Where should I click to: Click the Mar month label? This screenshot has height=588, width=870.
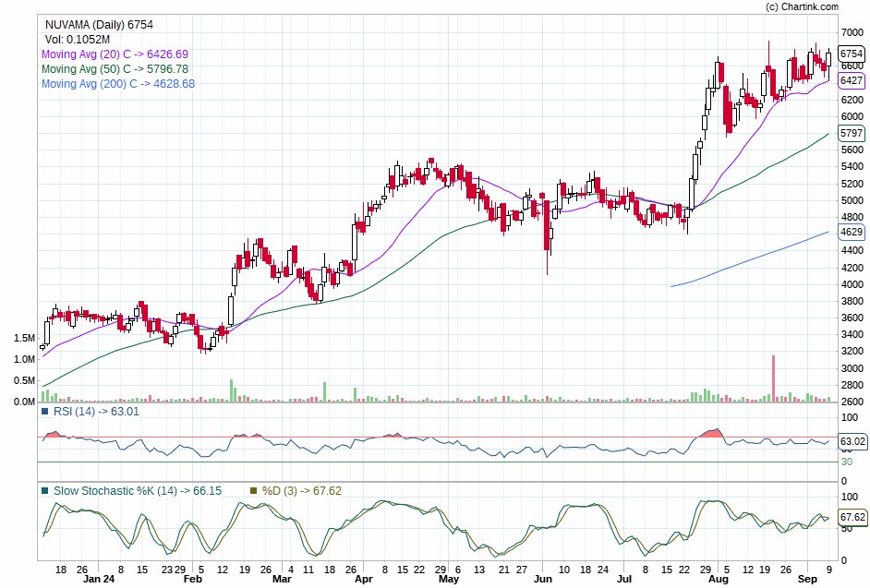pyautogui.click(x=282, y=579)
